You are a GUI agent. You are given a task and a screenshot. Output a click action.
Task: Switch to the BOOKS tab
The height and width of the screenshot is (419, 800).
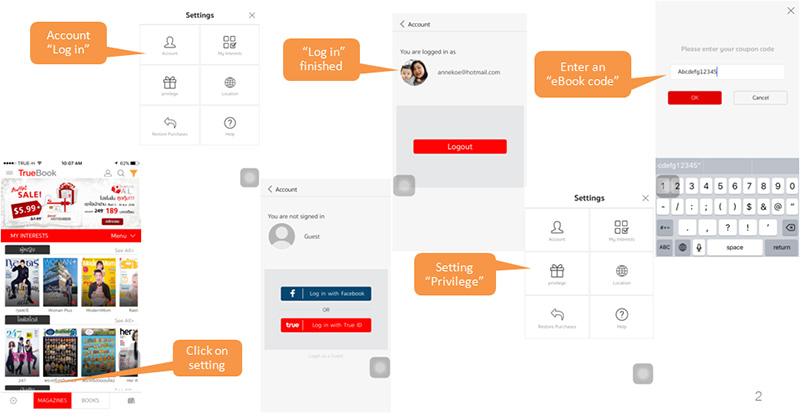pos(90,400)
